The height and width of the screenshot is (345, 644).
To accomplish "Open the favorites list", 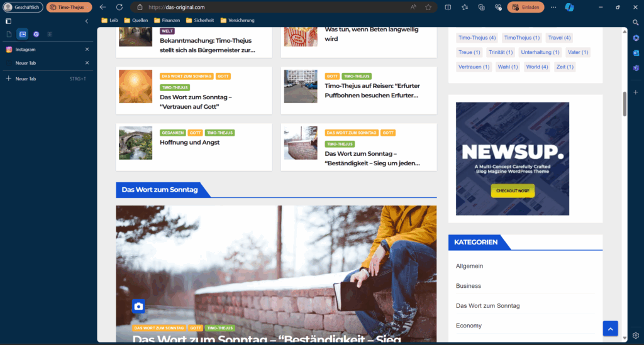I will pos(465,7).
